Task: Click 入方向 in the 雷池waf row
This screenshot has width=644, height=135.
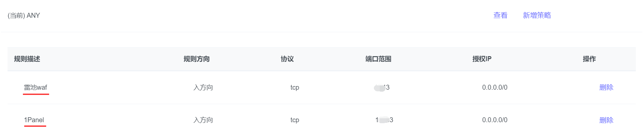Action: coord(203,87)
